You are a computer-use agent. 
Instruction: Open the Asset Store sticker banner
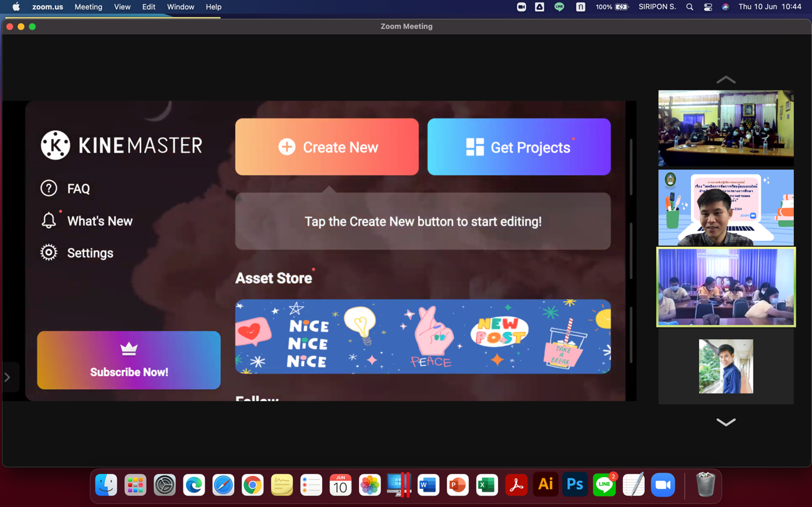point(423,337)
